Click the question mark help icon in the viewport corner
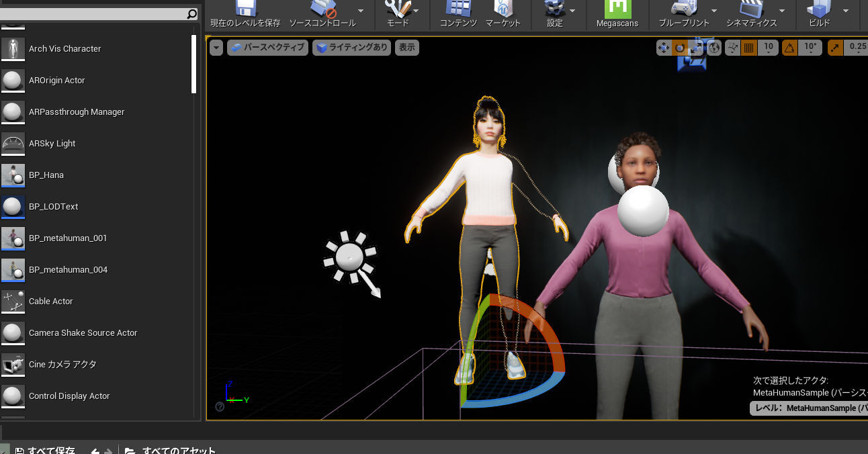The image size is (868, 454). click(220, 406)
